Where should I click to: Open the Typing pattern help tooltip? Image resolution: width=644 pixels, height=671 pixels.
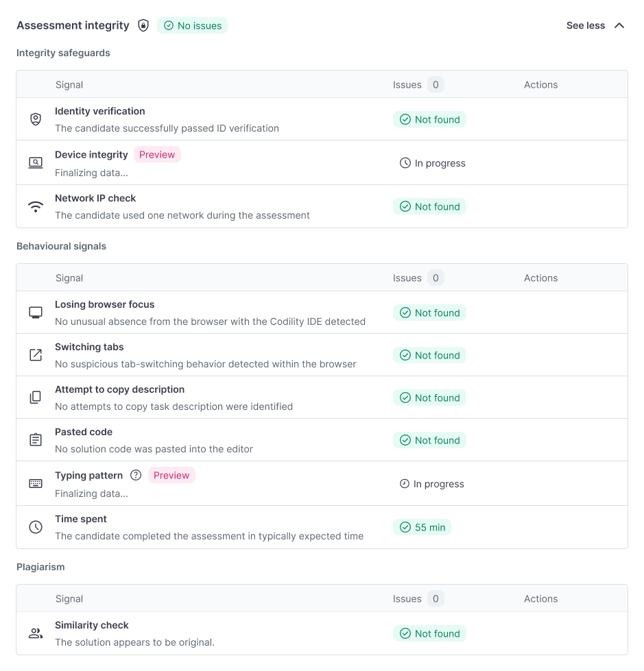[135, 474]
